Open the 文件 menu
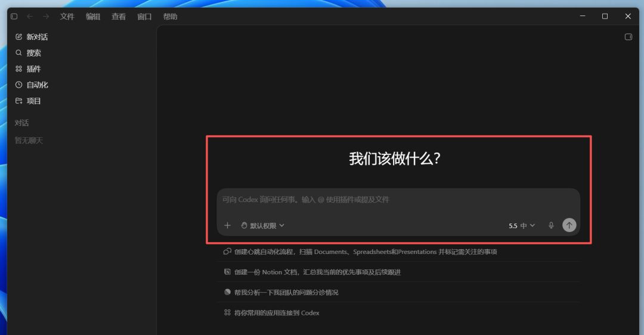 click(x=67, y=17)
